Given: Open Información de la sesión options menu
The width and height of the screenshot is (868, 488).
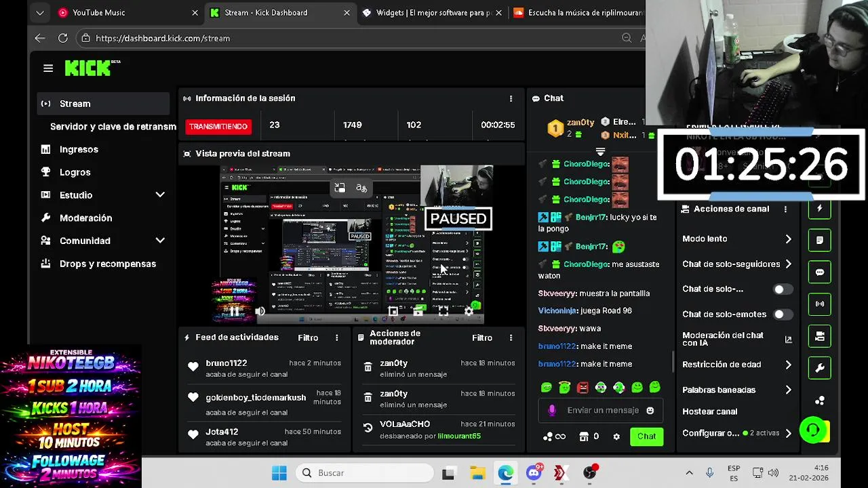Looking at the screenshot, I should point(511,98).
